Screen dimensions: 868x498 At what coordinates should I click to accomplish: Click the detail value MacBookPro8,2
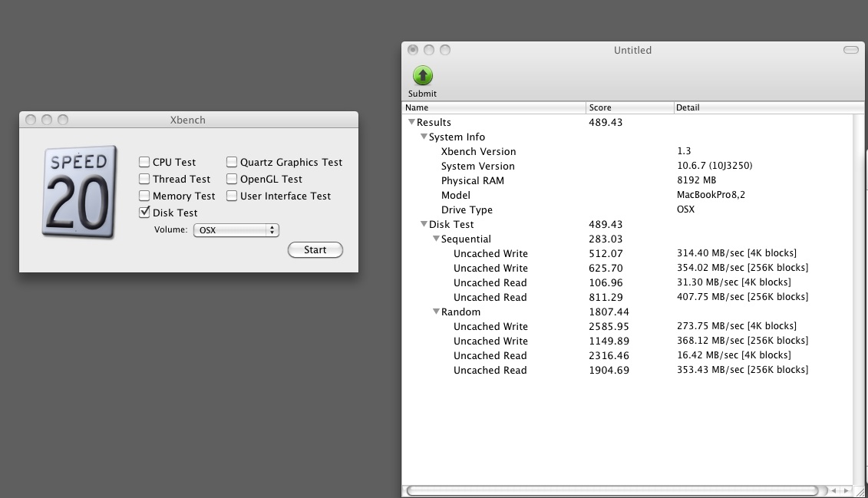click(x=711, y=195)
